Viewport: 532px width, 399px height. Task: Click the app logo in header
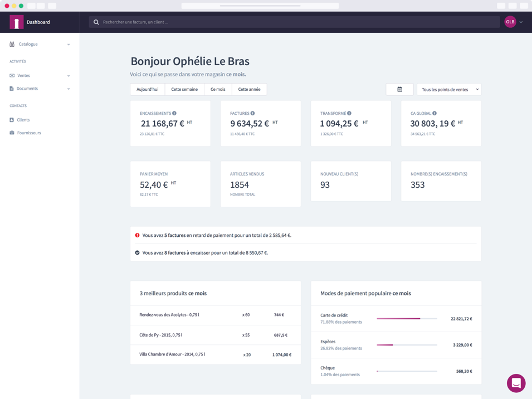point(17,22)
